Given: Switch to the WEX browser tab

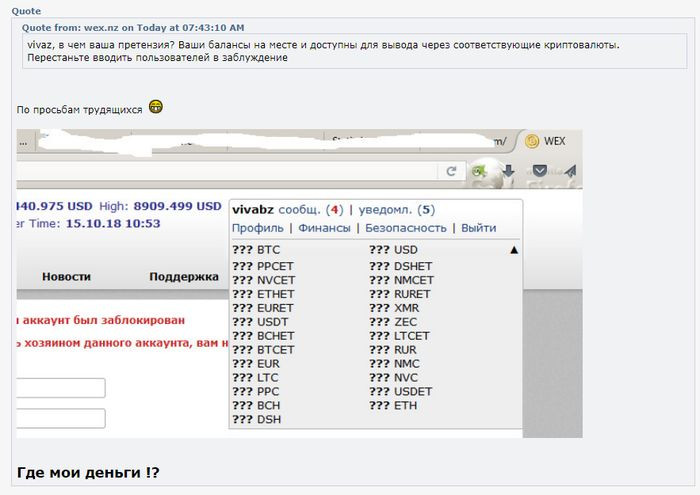Looking at the screenshot, I should [x=549, y=141].
